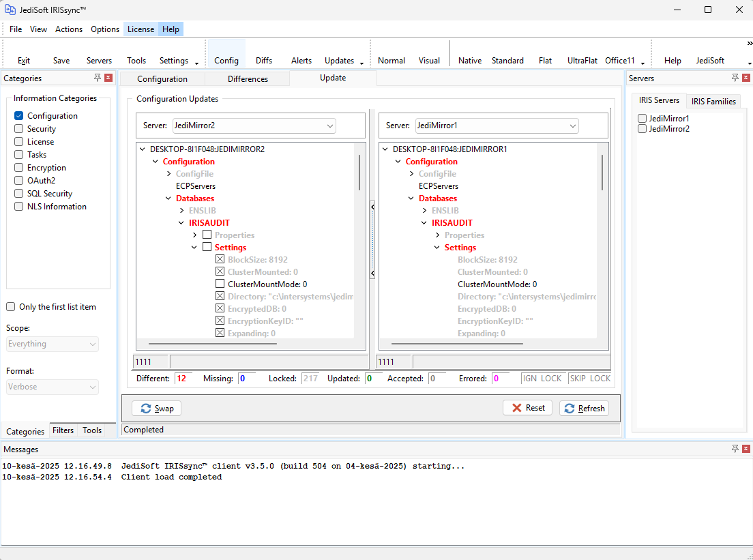The width and height of the screenshot is (753, 560).
Task: Open the Filters tab at bottom
Action: [x=63, y=430]
